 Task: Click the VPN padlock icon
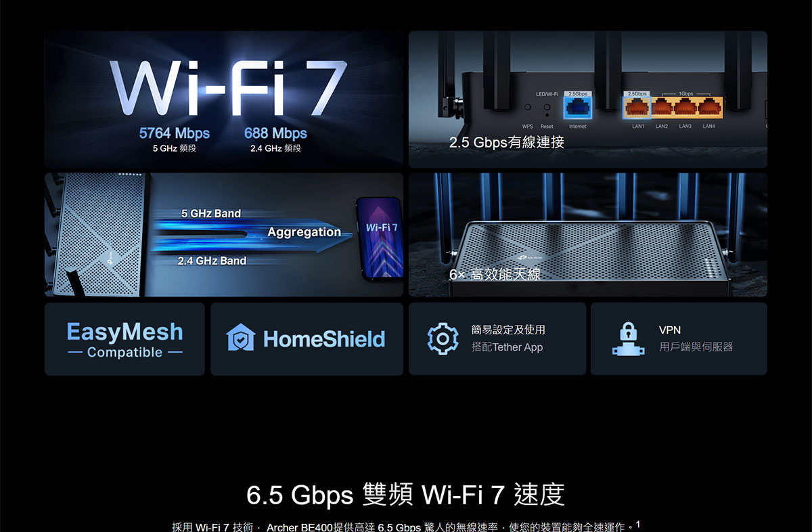point(629,339)
